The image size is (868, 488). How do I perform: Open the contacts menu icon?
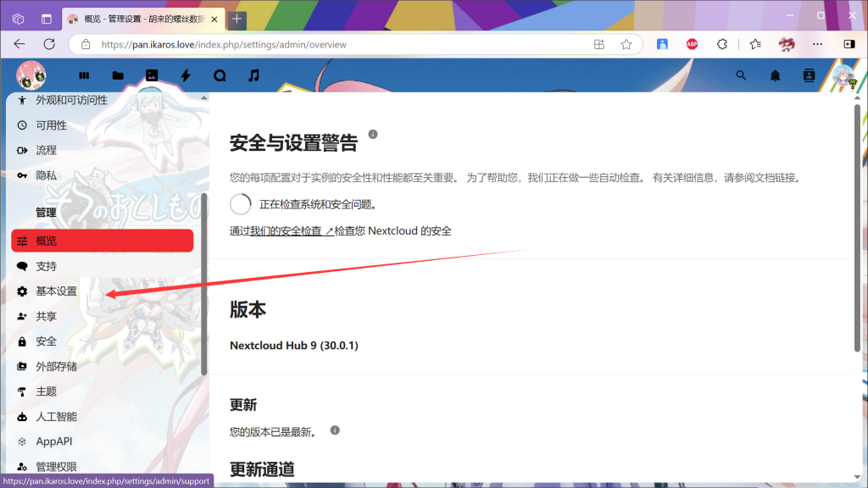(x=809, y=75)
